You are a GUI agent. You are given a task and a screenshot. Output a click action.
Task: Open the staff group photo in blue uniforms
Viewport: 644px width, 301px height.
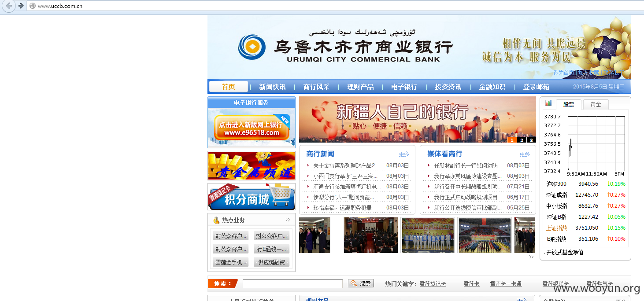[428, 235]
